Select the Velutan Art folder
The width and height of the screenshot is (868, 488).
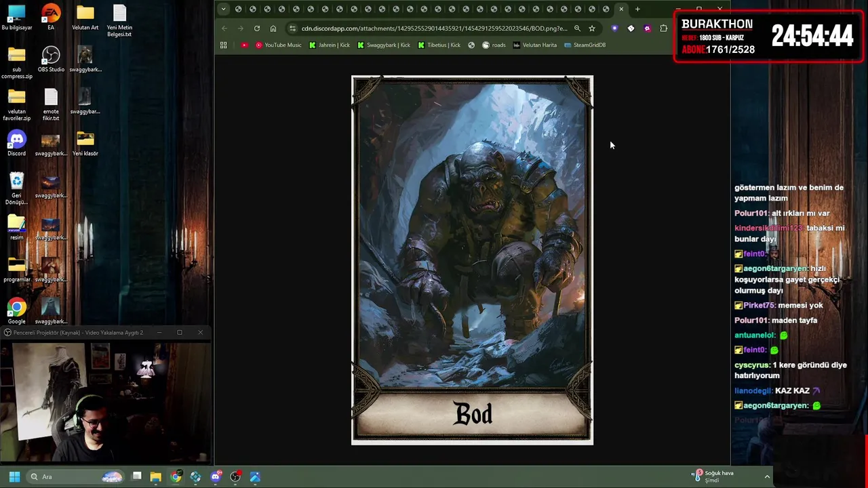(x=85, y=18)
